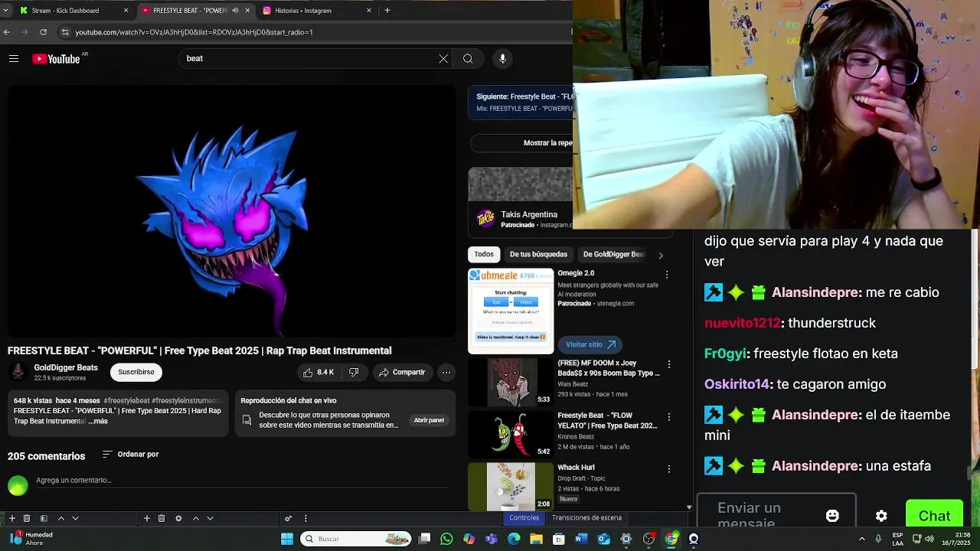Select the 'De GoldDigger Beats' chip
Image resolution: width=980 pixels, height=551 pixels.
[614, 255]
